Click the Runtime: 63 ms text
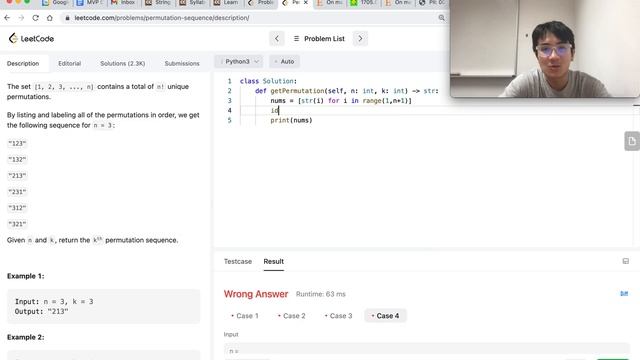640x360 pixels. (x=320, y=294)
